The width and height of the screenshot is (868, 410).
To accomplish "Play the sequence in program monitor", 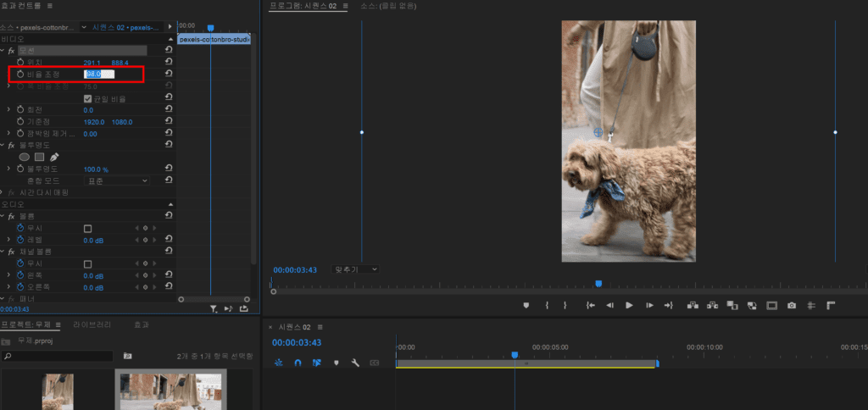I will click(x=629, y=306).
